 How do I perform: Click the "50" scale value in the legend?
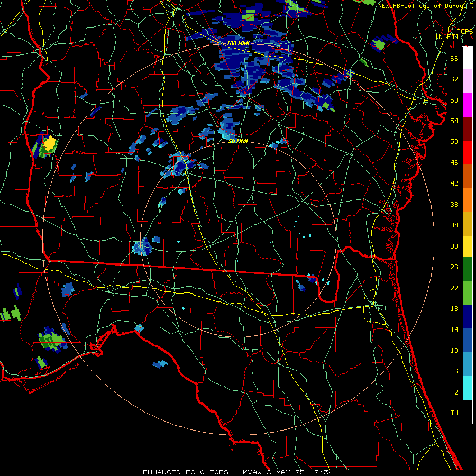454,142
